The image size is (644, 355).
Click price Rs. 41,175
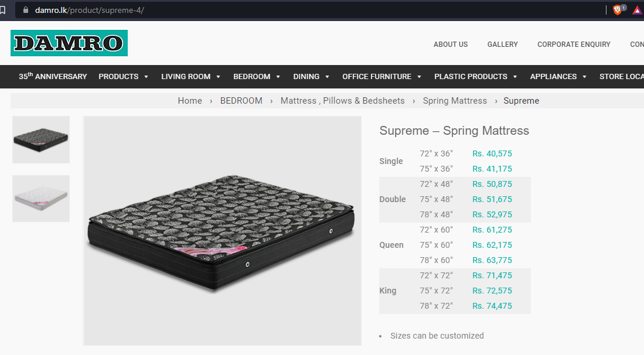point(492,169)
